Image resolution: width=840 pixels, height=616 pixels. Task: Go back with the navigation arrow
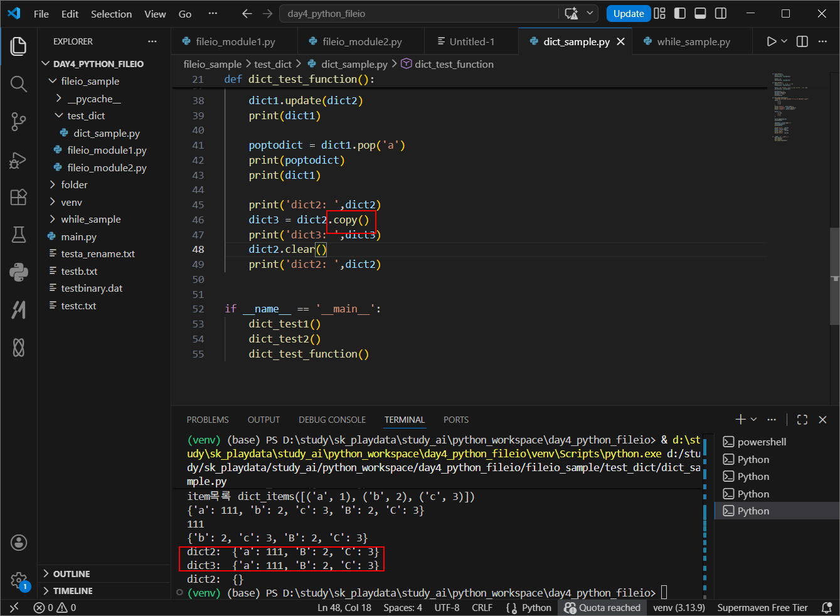247,13
